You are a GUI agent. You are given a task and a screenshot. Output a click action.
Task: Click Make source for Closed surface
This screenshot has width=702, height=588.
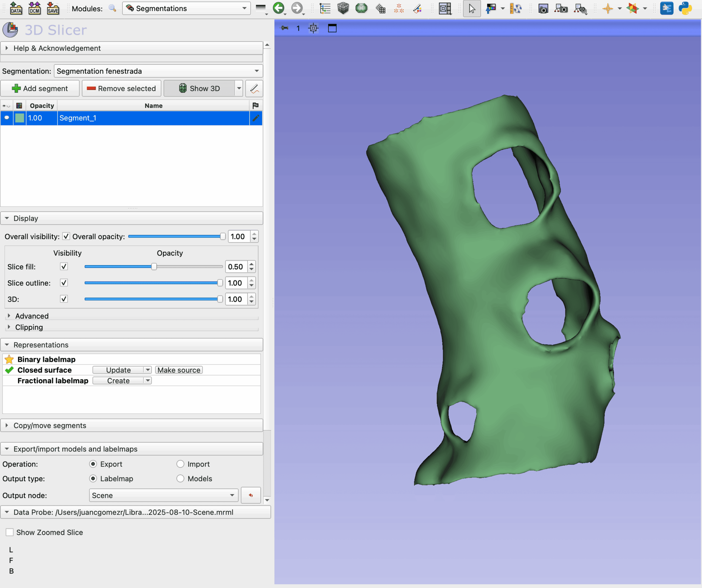(179, 370)
